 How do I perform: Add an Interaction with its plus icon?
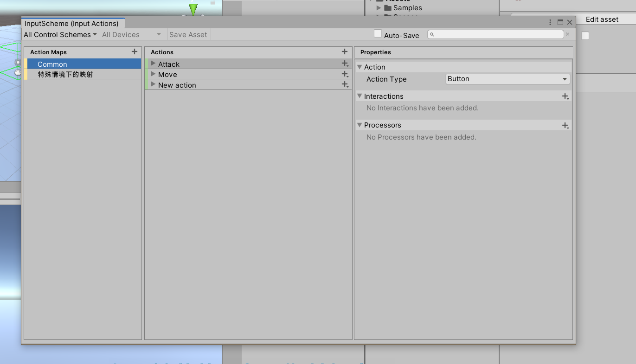[x=565, y=96]
